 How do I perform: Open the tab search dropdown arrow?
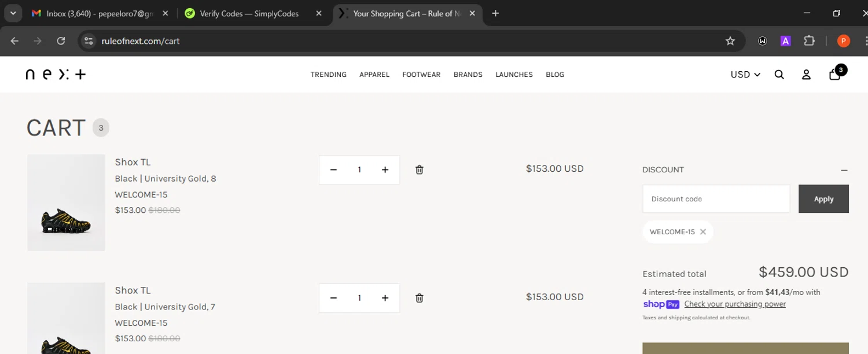click(x=13, y=13)
